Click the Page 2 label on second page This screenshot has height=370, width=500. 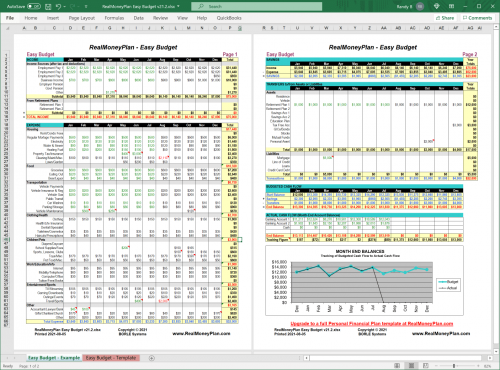click(470, 54)
